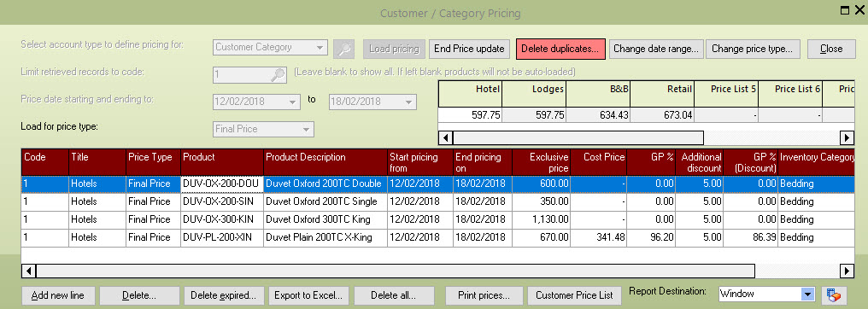Click price list scrollbar right arrow

point(847,137)
